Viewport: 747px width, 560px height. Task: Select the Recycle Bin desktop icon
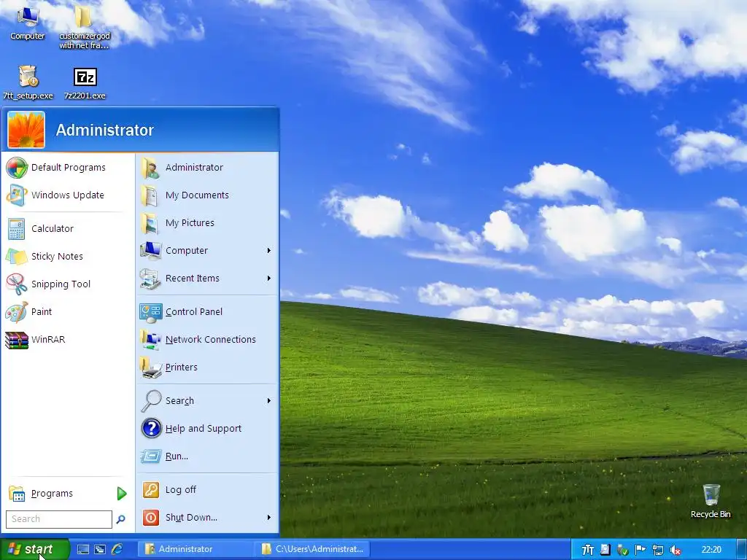(711, 501)
